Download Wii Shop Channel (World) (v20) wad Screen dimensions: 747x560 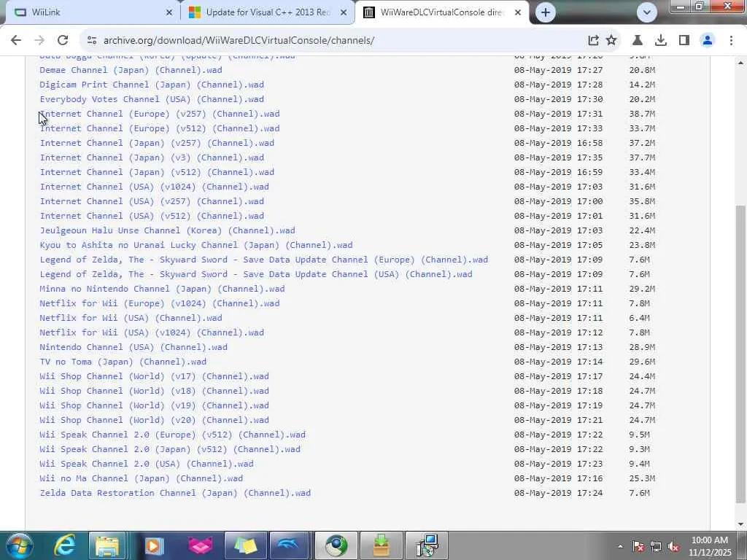point(155,420)
